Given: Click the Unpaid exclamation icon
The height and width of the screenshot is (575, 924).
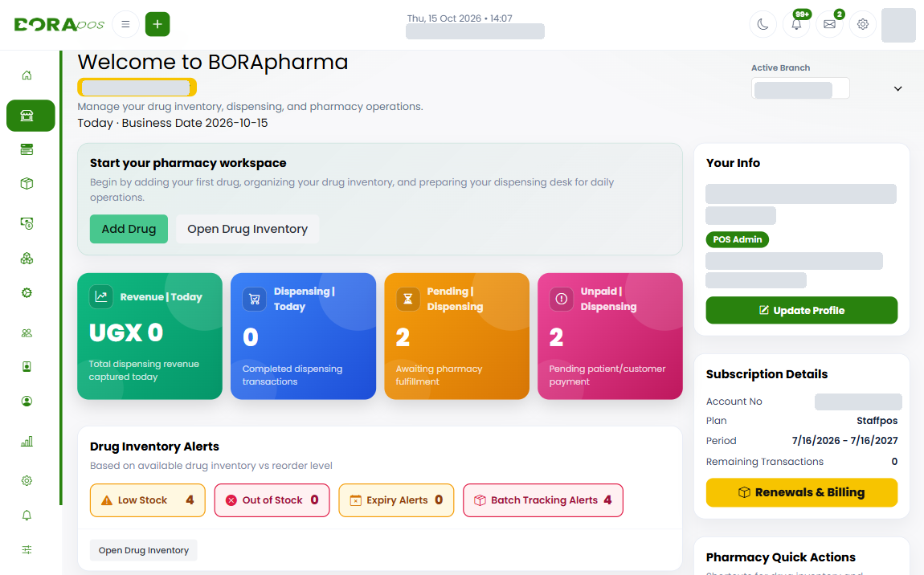Looking at the screenshot, I should [561, 300].
